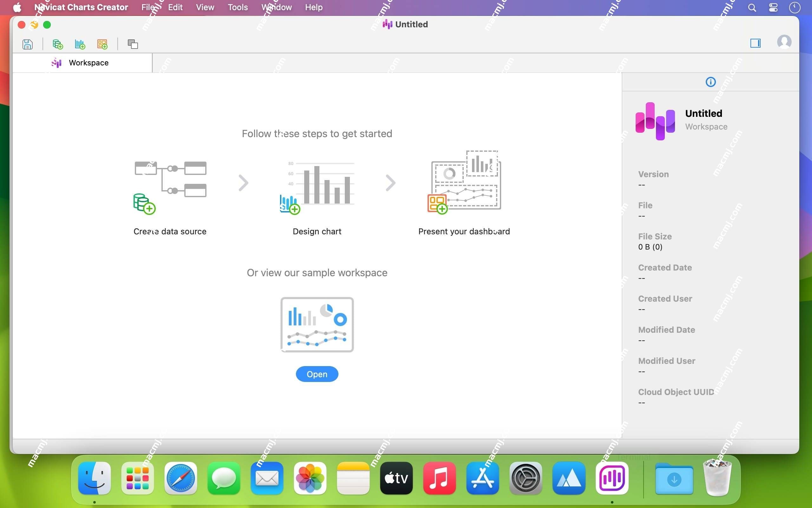Open the Downloads folder in Dock
812x508 pixels.
pyautogui.click(x=674, y=478)
